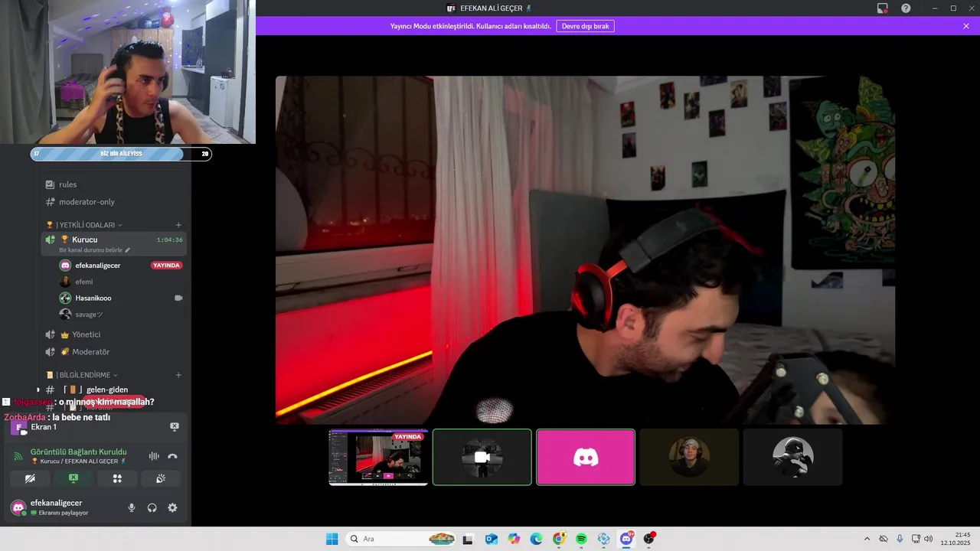Add channel to YETKİLİ ODALARI category
The width and height of the screenshot is (980, 551).
point(178,225)
